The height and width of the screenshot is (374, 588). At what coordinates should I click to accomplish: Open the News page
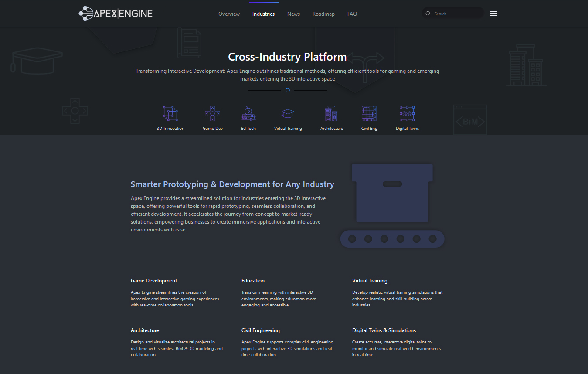(293, 14)
